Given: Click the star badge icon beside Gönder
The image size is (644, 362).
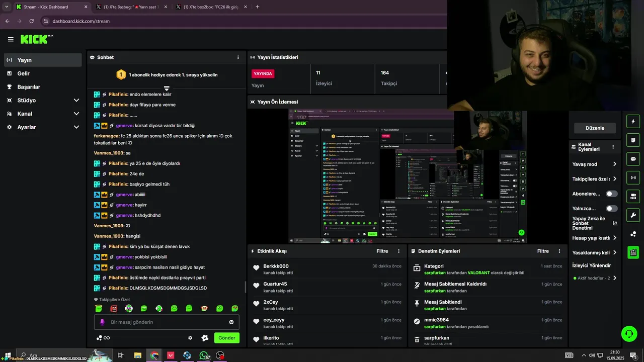Looking at the screenshot, I should point(205,338).
